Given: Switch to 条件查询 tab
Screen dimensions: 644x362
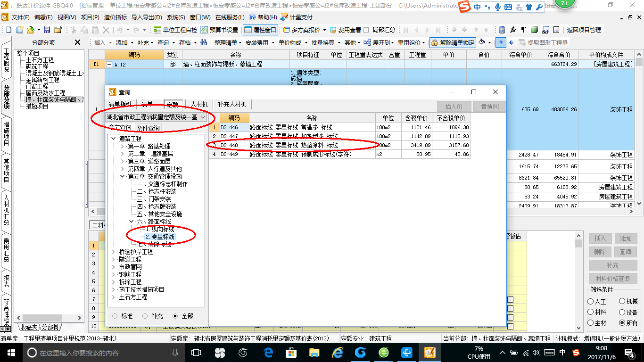Looking at the screenshot, I should (148, 128).
